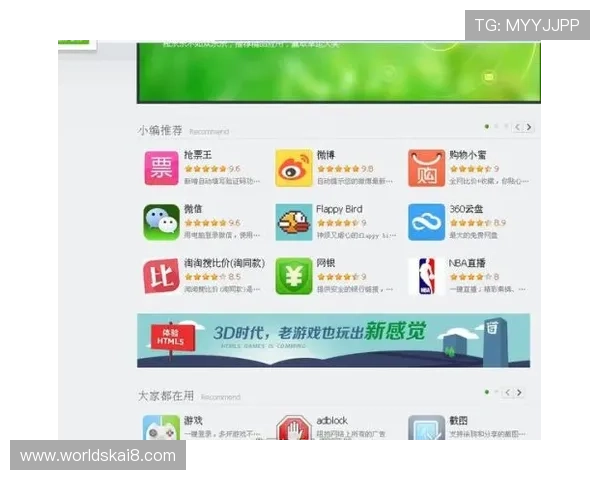Click the 微博 app title
The height and width of the screenshot is (480, 600).
click(326, 155)
